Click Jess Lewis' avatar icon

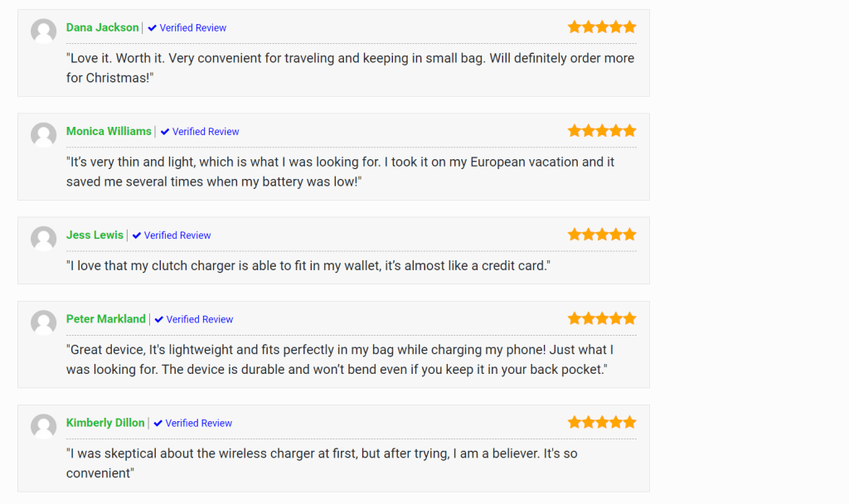(43, 239)
